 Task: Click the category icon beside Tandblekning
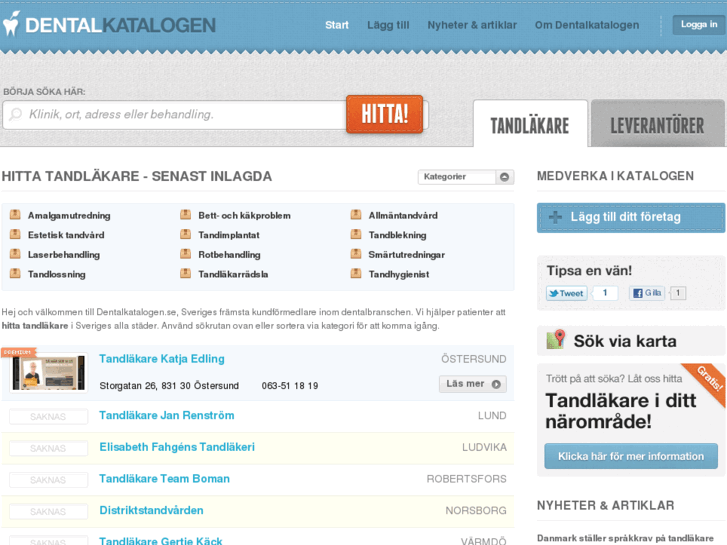pyautogui.click(x=356, y=234)
